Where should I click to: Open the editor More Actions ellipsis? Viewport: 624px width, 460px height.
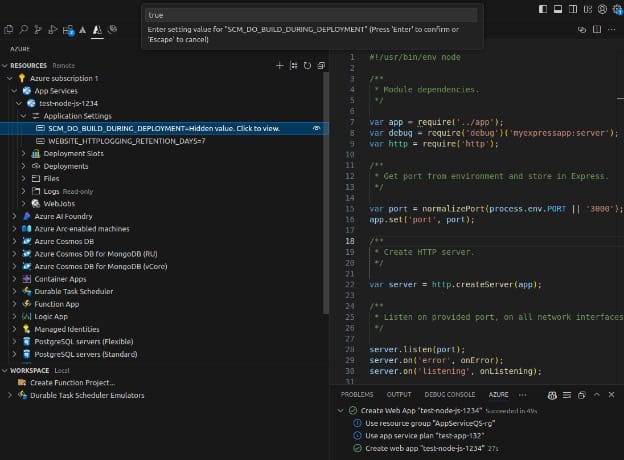pos(612,29)
